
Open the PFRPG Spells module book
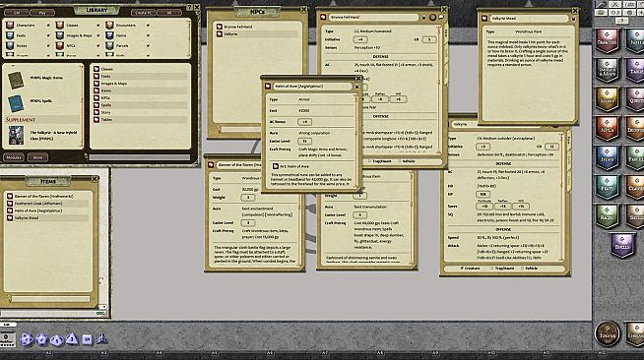(16, 103)
